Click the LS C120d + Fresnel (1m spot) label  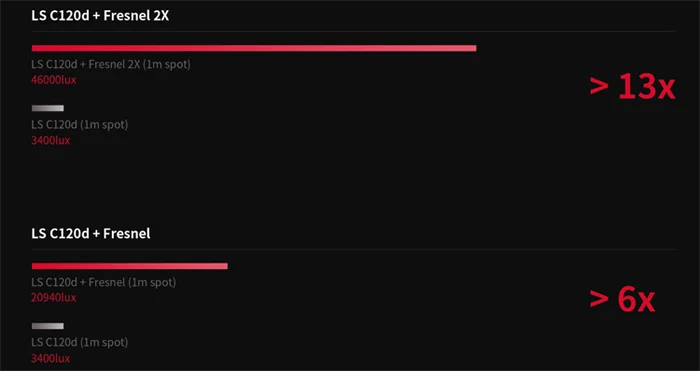coord(104,282)
